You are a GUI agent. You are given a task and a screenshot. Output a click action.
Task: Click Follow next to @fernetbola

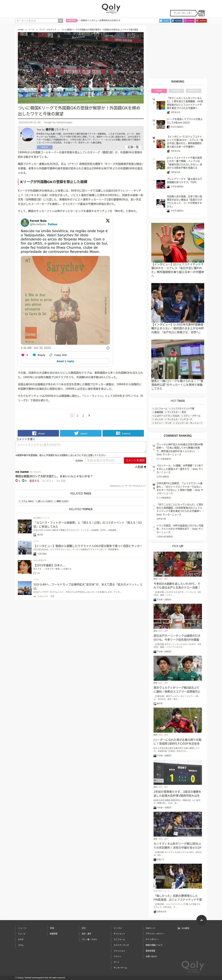click(53, 224)
